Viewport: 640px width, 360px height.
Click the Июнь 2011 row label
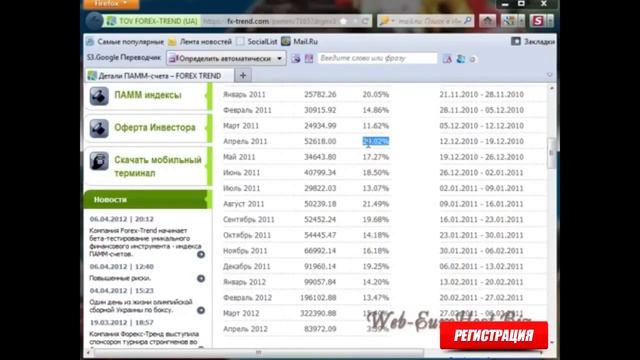point(241,173)
